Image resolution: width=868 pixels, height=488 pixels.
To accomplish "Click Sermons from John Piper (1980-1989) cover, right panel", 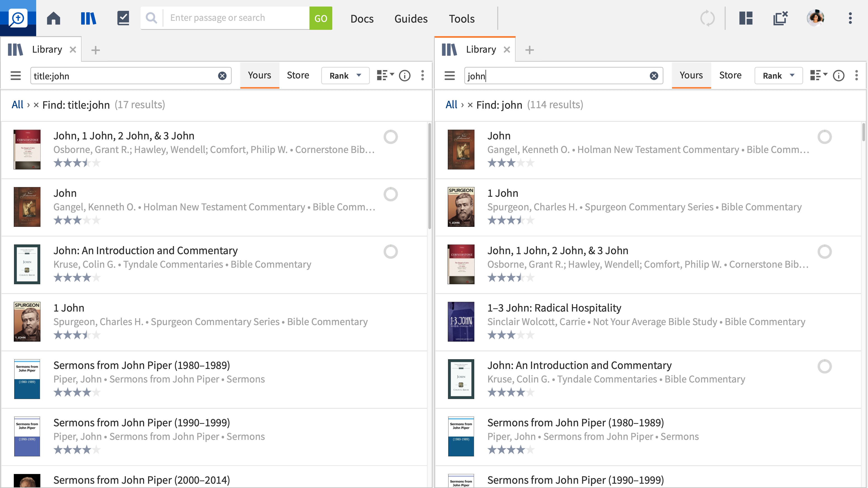I will [461, 436].
